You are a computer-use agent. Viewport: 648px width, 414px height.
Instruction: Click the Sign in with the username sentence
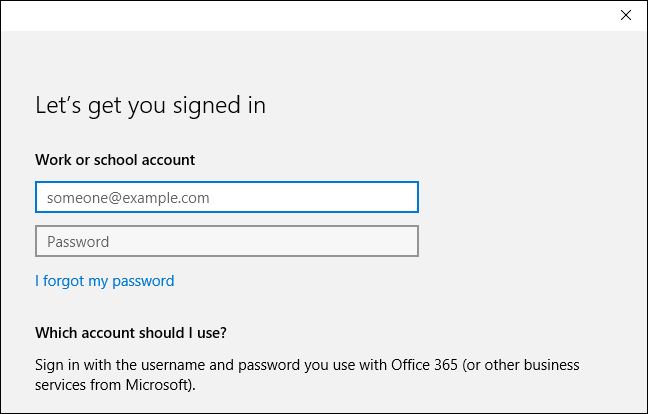click(307, 365)
